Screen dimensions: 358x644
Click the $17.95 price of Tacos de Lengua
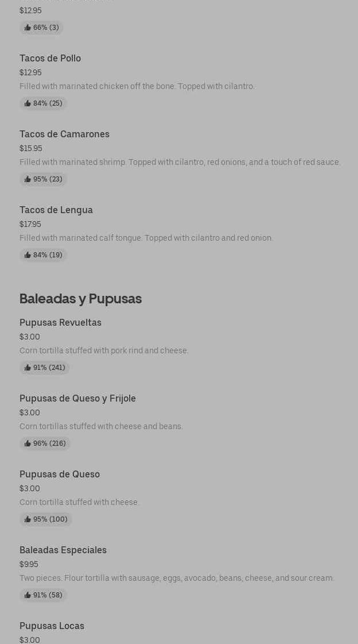(30, 224)
